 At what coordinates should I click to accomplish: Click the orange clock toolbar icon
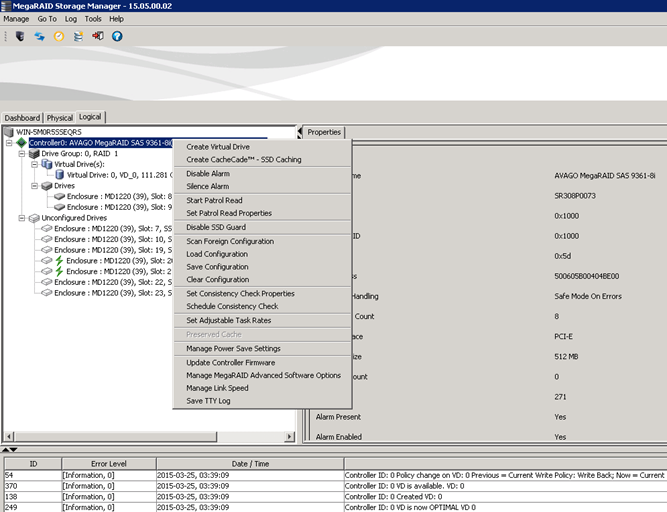tap(59, 36)
